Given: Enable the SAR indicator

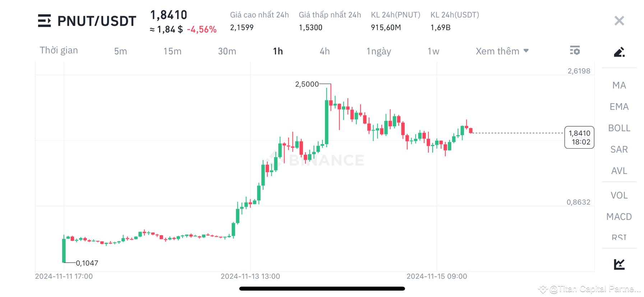Looking at the screenshot, I should click(618, 149).
